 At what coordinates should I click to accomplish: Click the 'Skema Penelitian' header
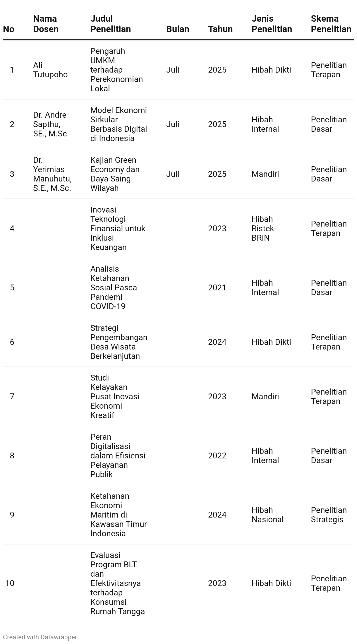(x=331, y=24)
